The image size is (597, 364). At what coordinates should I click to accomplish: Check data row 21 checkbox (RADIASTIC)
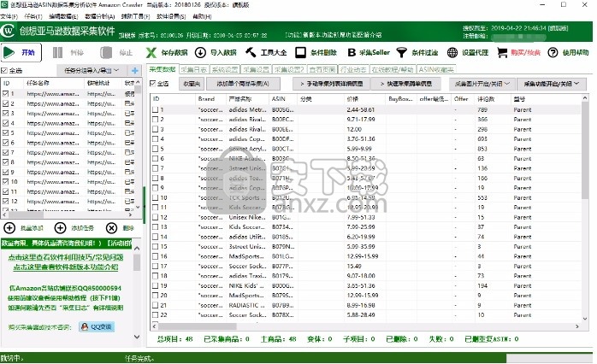pos(156,305)
